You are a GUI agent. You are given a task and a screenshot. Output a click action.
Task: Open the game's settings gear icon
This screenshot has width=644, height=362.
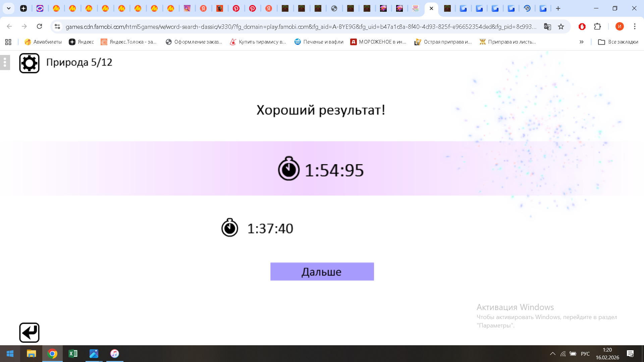[x=29, y=62]
